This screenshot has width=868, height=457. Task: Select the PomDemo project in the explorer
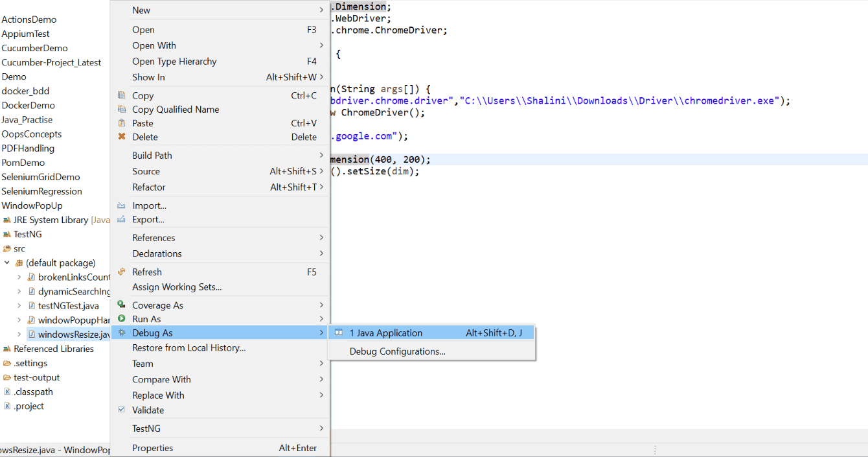(x=23, y=162)
